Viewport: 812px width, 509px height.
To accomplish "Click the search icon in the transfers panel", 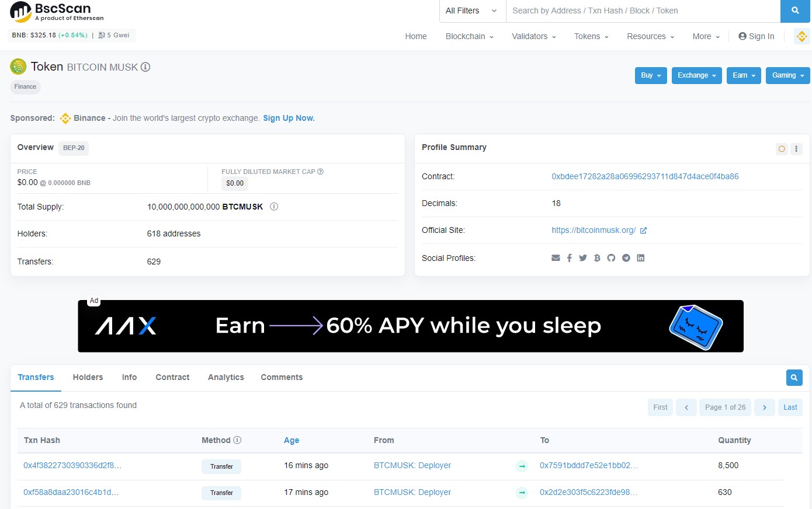I will [x=794, y=378].
